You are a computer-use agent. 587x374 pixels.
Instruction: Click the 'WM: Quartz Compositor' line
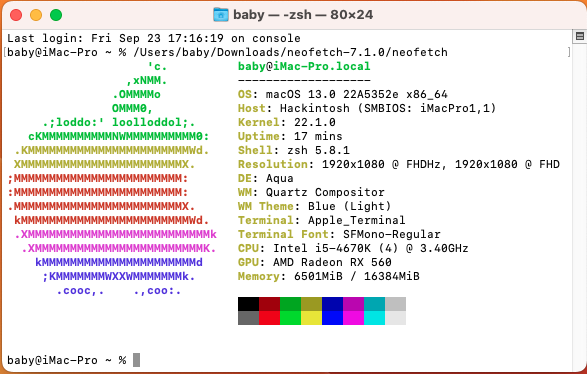(311, 192)
